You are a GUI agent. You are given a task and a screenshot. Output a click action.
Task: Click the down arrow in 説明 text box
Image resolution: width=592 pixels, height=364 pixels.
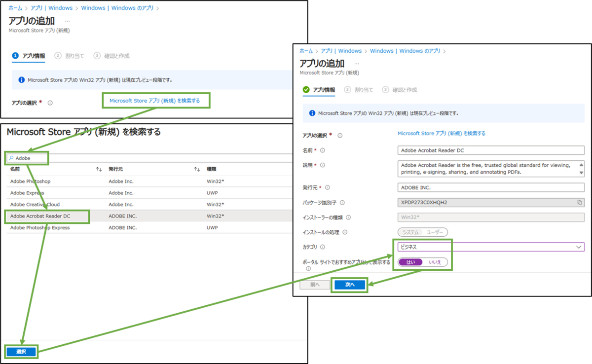click(x=581, y=173)
